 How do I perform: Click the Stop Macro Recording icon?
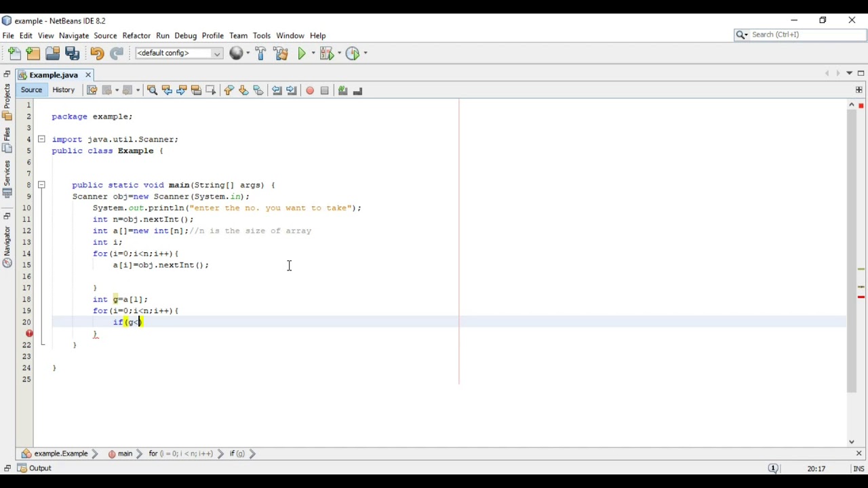point(325,90)
